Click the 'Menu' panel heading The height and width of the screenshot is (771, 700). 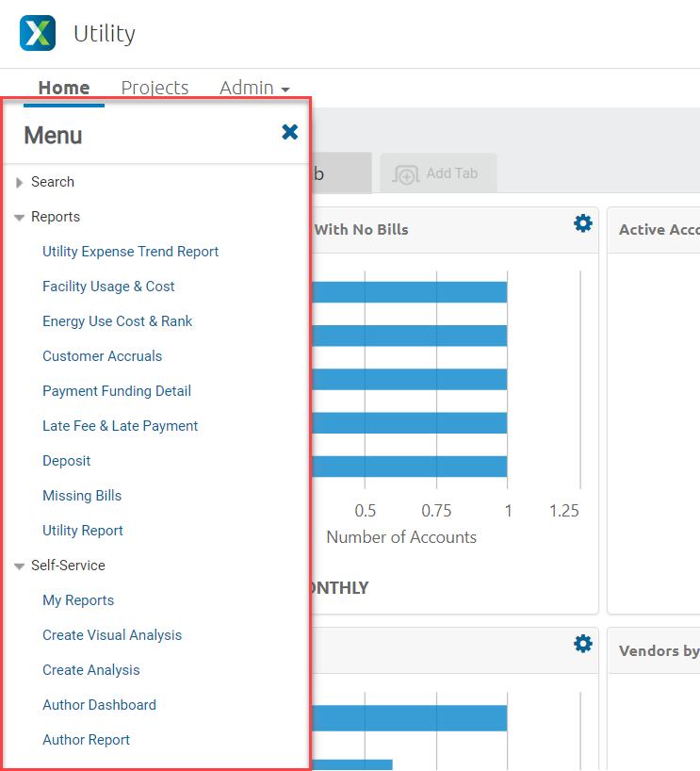tap(53, 135)
